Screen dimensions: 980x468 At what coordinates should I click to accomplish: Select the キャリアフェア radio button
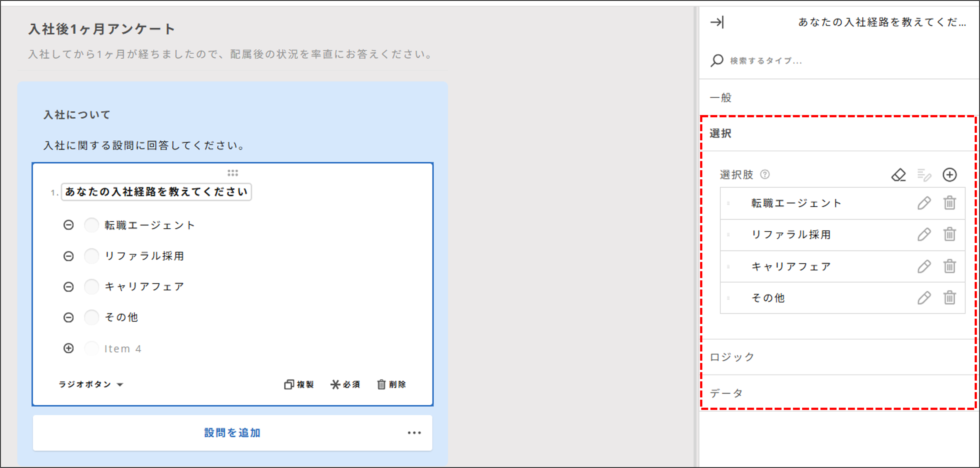point(92,286)
